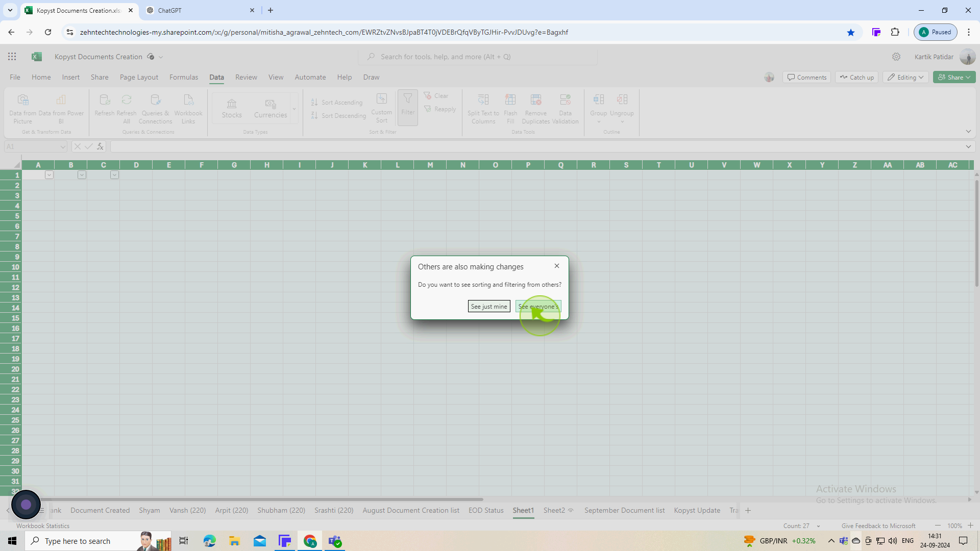Select the September Document list sheet tab
Viewport: 980px width, 551px height.
[x=624, y=510]
